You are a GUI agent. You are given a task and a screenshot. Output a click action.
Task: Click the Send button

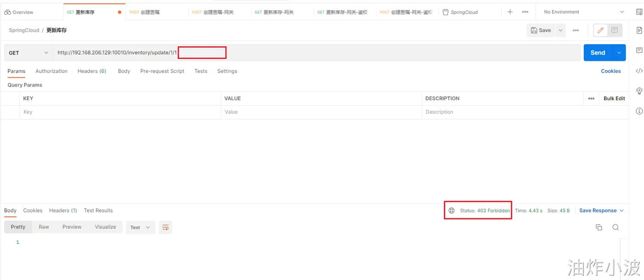(598, 53)
